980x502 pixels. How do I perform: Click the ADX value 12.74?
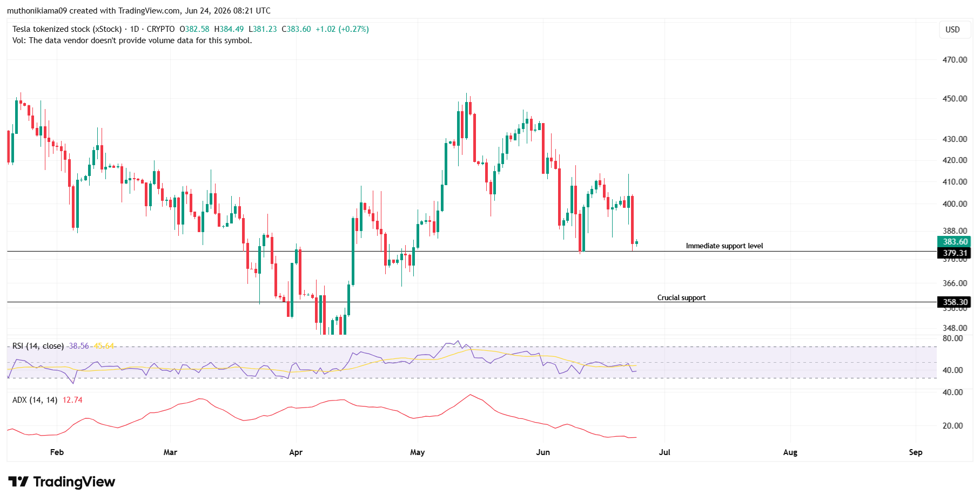pyautogui.click(x=72, y=400)
